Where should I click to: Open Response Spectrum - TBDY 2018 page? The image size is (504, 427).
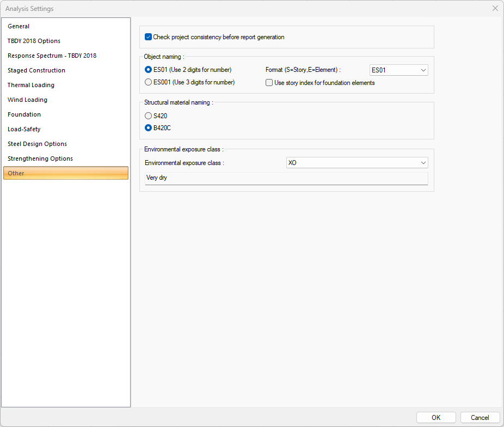[52, 56]
